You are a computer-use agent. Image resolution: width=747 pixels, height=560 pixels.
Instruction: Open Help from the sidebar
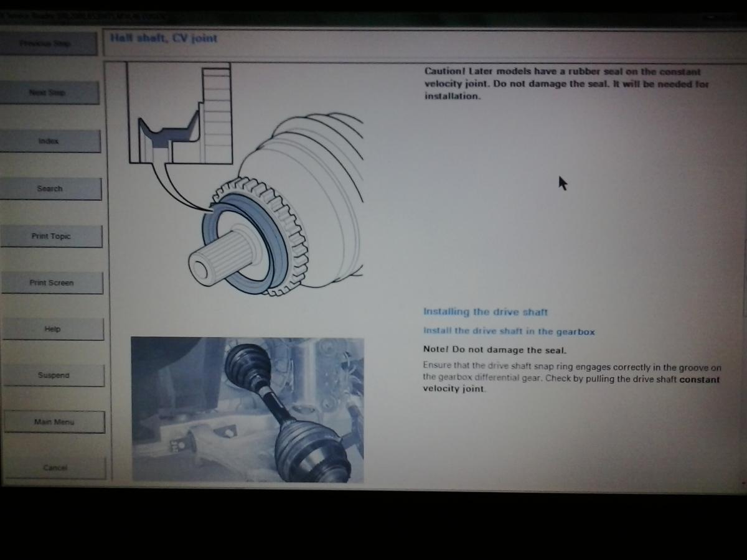[x=52, y=329]
